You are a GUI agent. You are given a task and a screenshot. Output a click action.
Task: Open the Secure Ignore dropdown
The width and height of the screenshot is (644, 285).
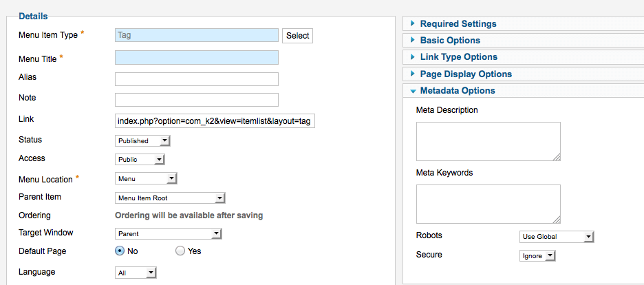pyautogui.click(x=537, y=256)
